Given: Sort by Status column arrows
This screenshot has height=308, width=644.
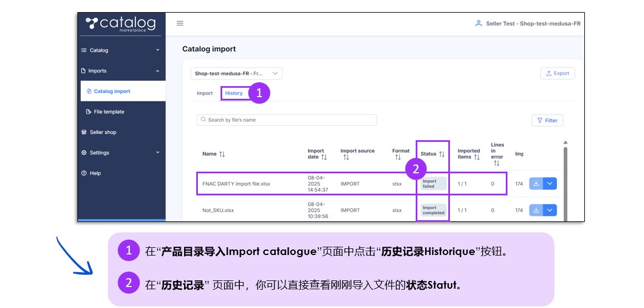Looking at the screenshot, I should 442,154.
